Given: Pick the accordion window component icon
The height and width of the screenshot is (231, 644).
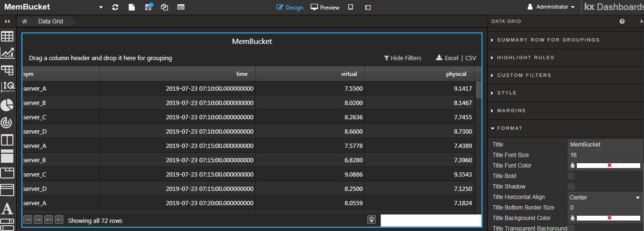Looking at the screenshot, I should pos(7,190).
